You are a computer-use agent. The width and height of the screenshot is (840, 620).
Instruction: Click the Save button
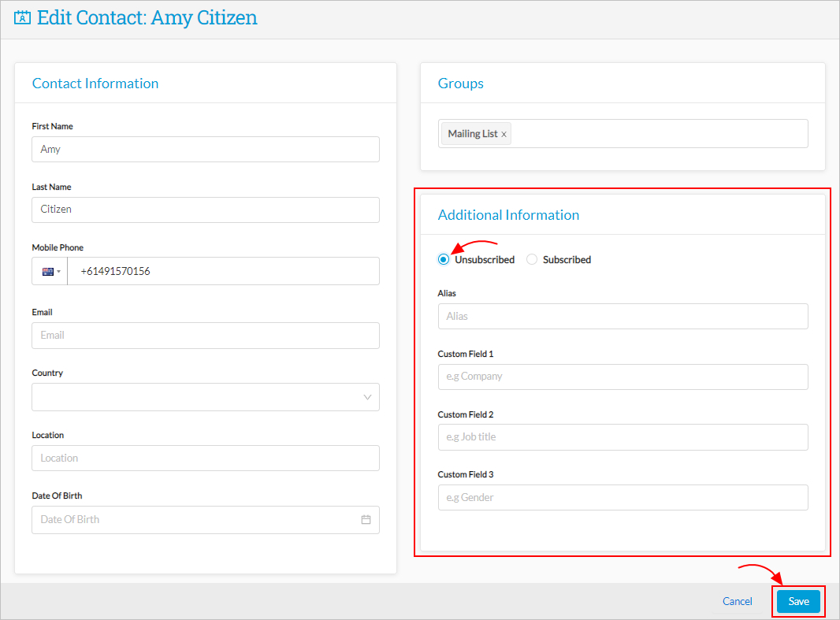[798, 601]
